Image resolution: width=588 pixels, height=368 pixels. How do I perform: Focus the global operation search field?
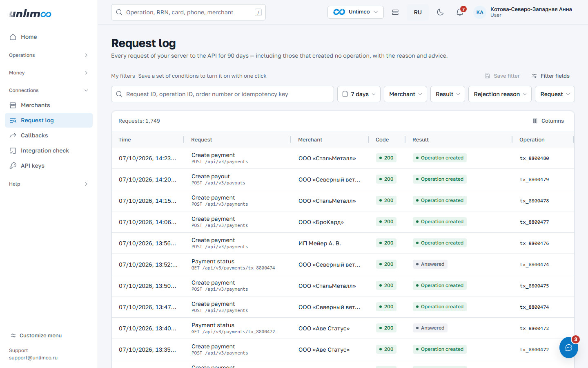click(x=188, y=12)
